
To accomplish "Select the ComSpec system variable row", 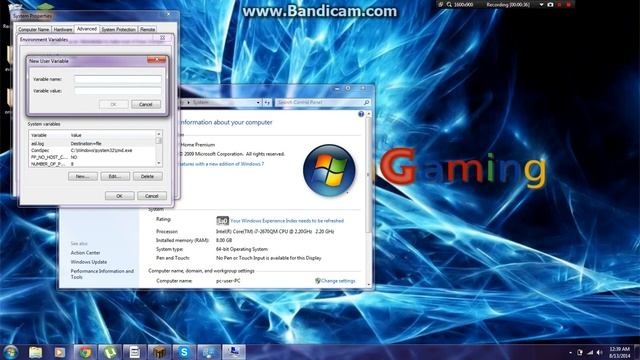I will [x=92, y=150].
